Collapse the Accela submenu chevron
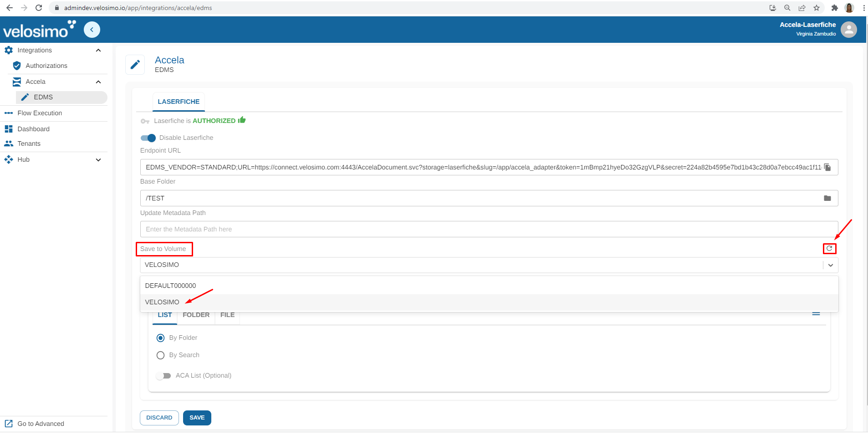This screenshot has width=868, height=435. tap(98, 82)
